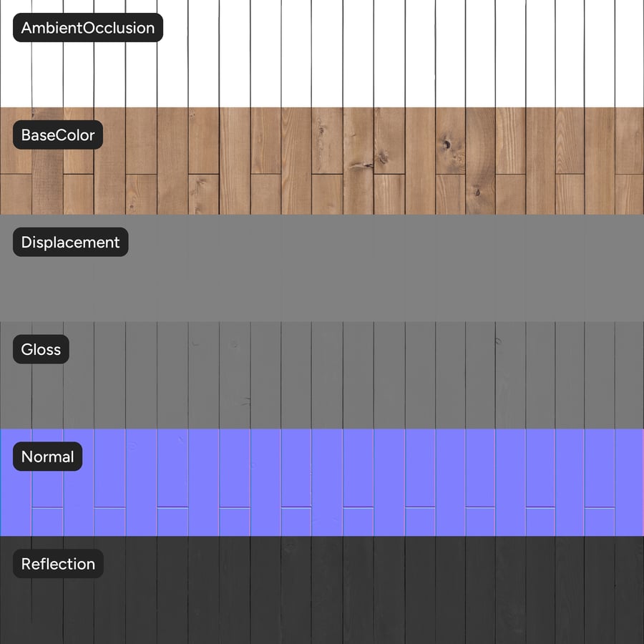This screenshot has height=644, width=644.
Task: Select the BaseColor label tag
Action: (x=58, y=135)
